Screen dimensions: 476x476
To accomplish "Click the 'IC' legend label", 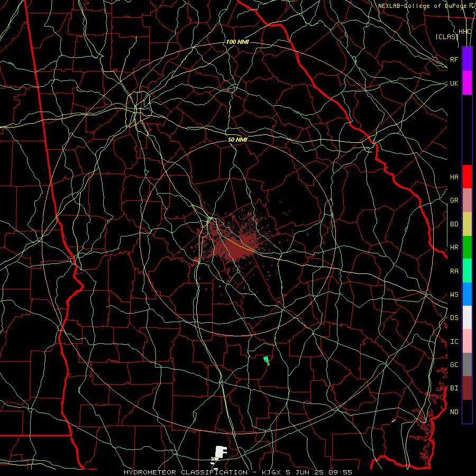I will [454, 342].
